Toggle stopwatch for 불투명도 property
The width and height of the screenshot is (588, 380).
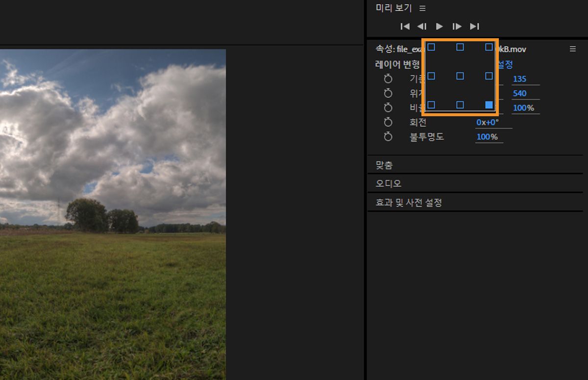click(x=388, y=137)
